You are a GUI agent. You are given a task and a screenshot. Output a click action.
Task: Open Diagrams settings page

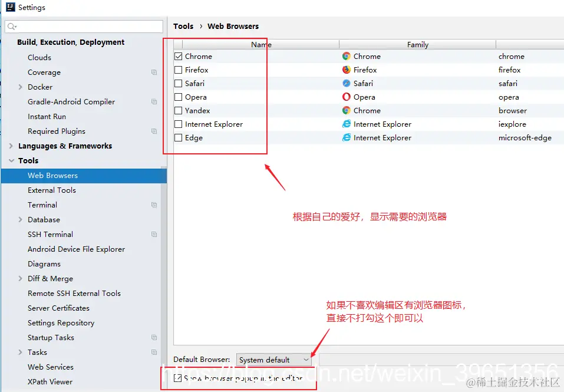coord(44,264)
